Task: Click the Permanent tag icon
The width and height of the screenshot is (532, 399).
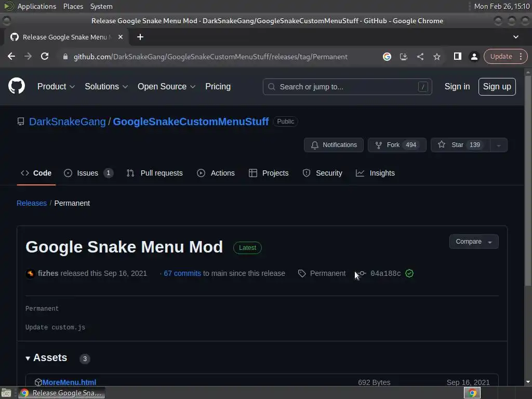Action: (302, 273)
